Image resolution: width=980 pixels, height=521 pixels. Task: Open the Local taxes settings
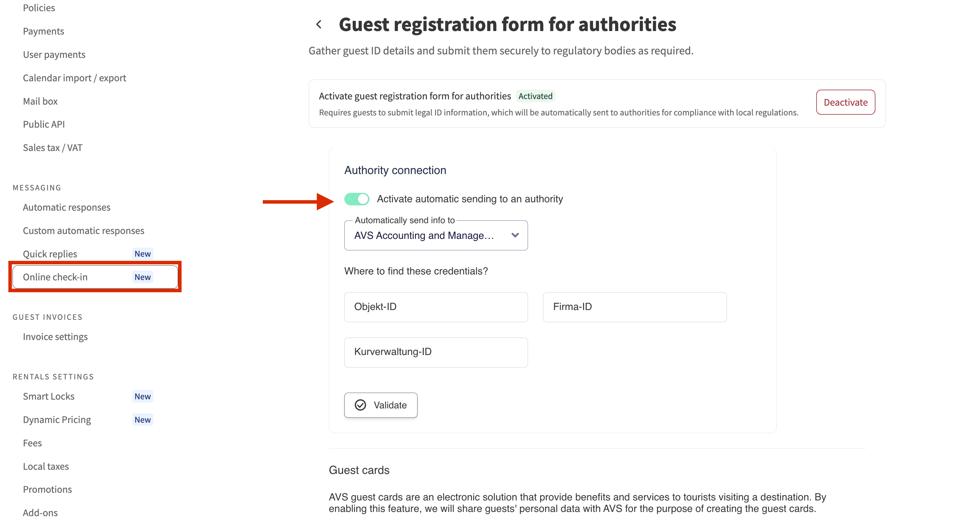tap(46, 466)
